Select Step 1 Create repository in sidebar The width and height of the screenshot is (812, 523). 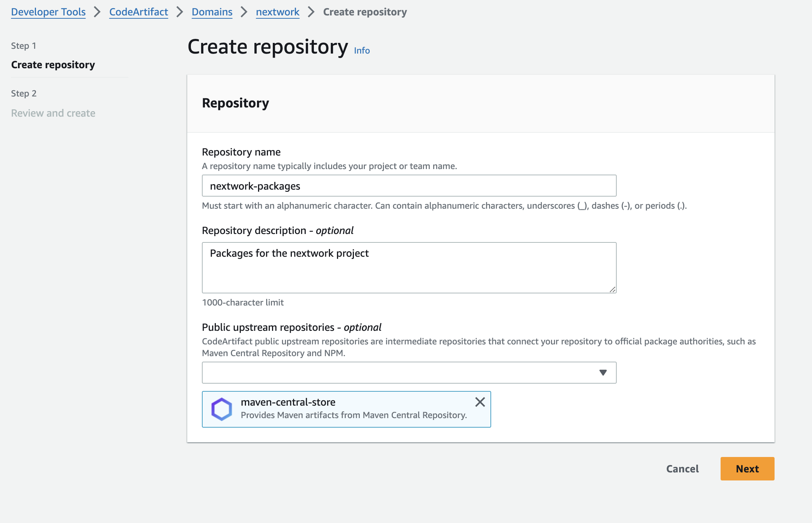click(53, 65)
